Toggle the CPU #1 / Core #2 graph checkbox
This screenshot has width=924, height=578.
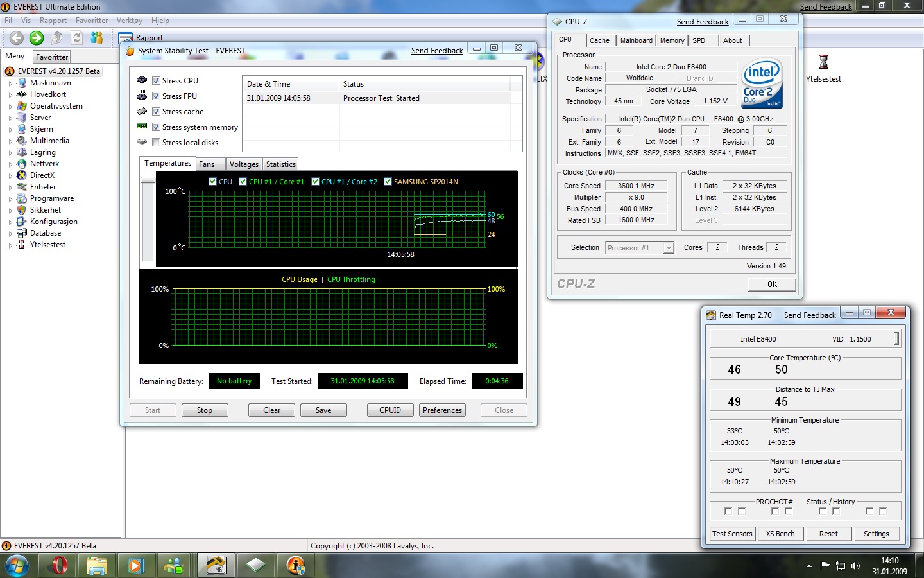click(x=316, y=182)
